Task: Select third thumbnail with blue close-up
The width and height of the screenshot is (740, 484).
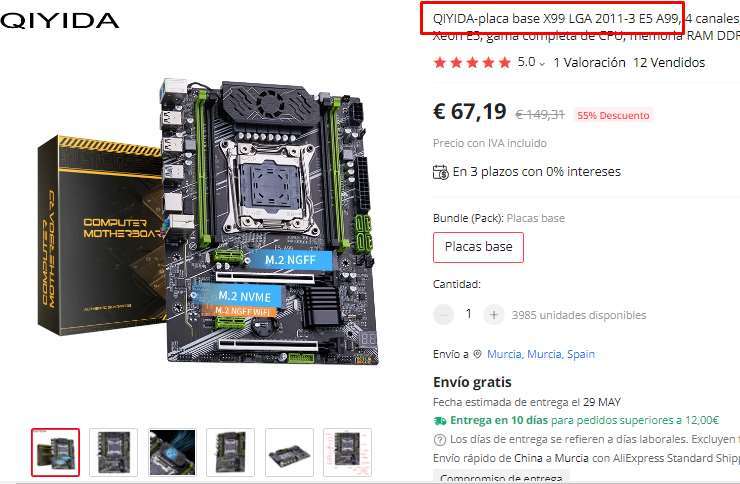Action: (x=172, y=452)
